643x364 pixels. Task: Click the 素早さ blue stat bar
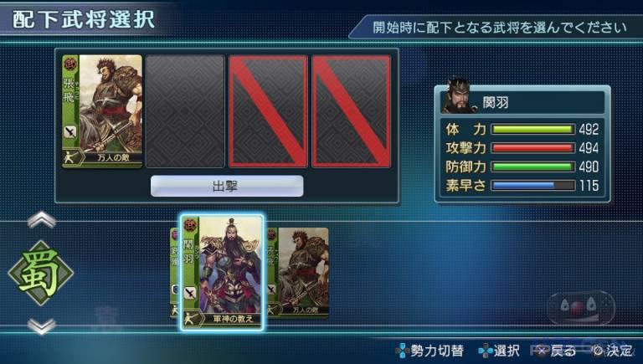pos(532,185)
